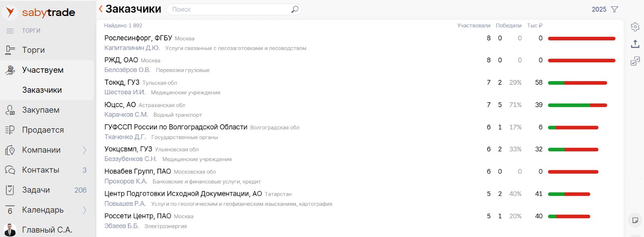Open contact Карачков С.М.

(126, 115)
